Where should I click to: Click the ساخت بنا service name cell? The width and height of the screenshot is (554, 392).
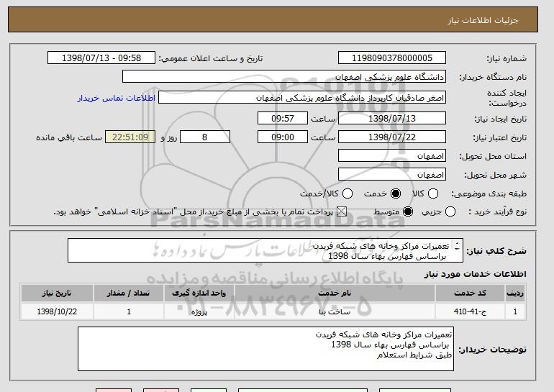click(x=335, y=311)
